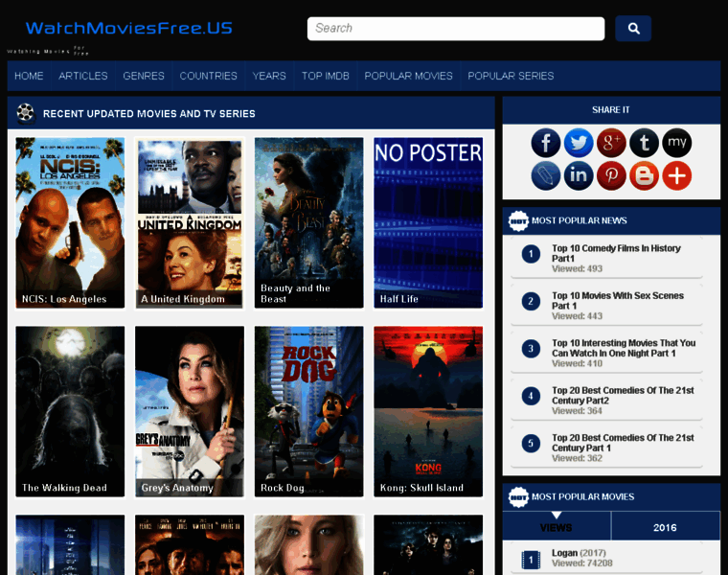
Task: Share on Facebook icon
Action: click(546, 143)
